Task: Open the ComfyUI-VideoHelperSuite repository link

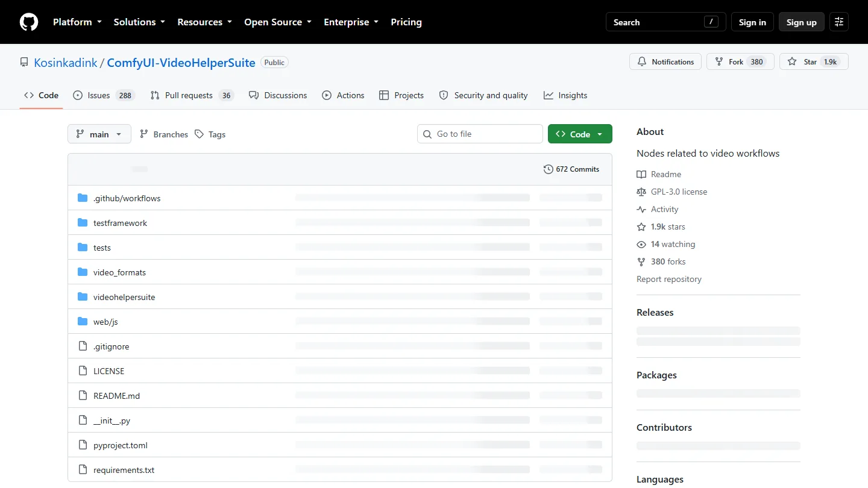Action: [x=181, y=63]
